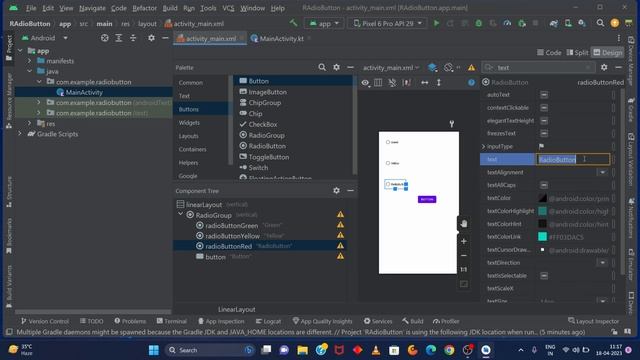Open Layout Inspector tool window
The height and width of the screenshot is (360, 640).
click(593, 321)
